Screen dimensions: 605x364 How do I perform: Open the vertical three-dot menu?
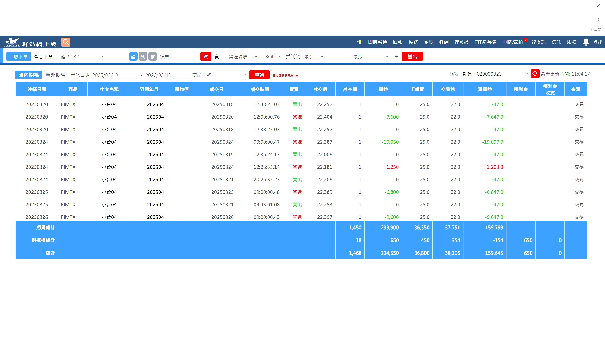(598, 18)
